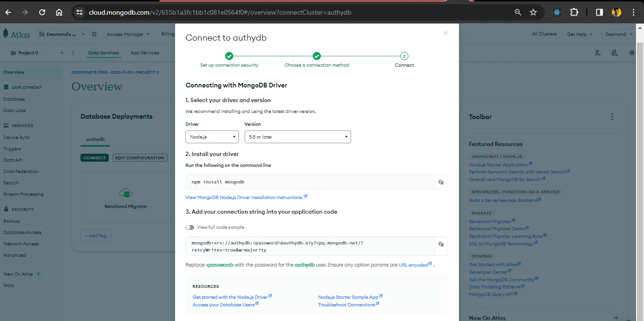
Task: Expand the Desmond's organization selector
Action: coord(62,34)
